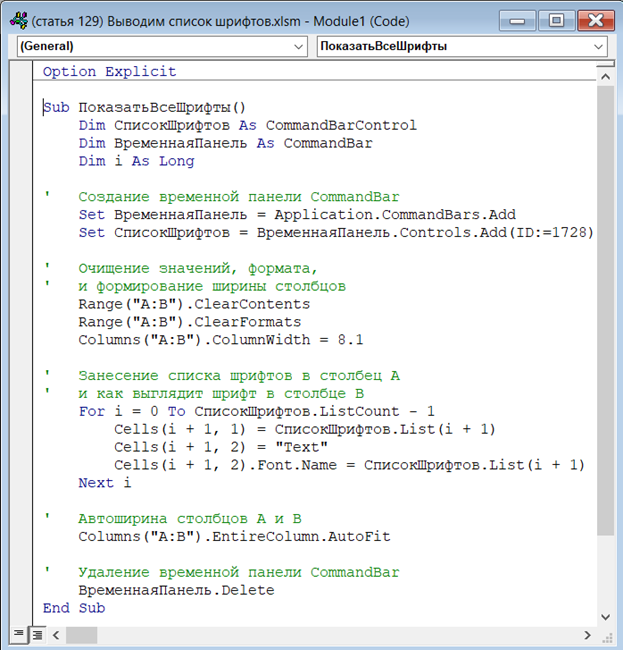Click Dim ВременнаяПанель As CommandBar line
This screenshot has height=650, width=623.
click(225, 143)
